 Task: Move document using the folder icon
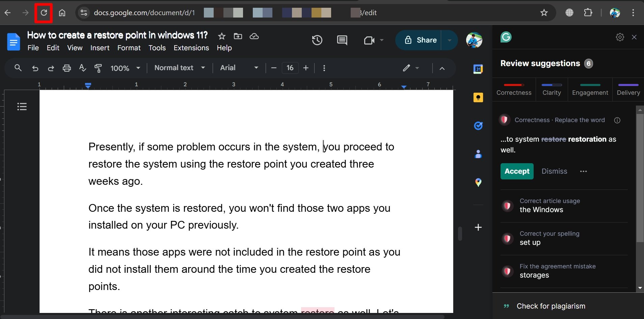[238, 36]
